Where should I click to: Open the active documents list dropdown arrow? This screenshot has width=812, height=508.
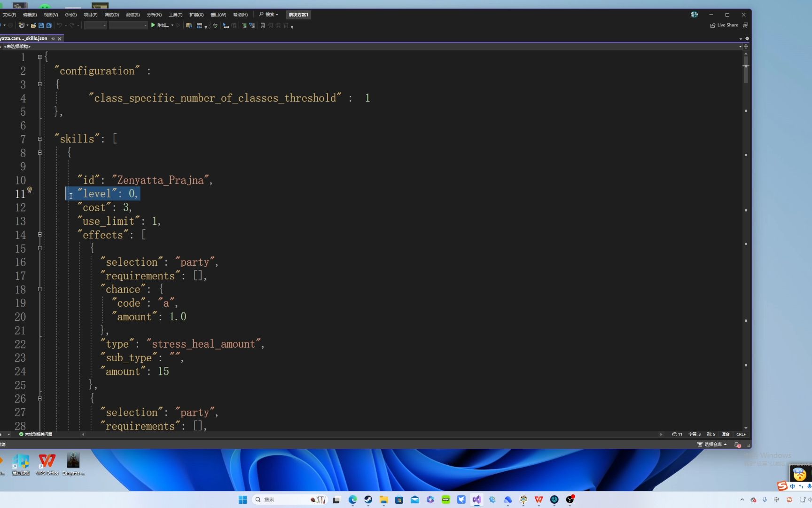tap(741, 39)
